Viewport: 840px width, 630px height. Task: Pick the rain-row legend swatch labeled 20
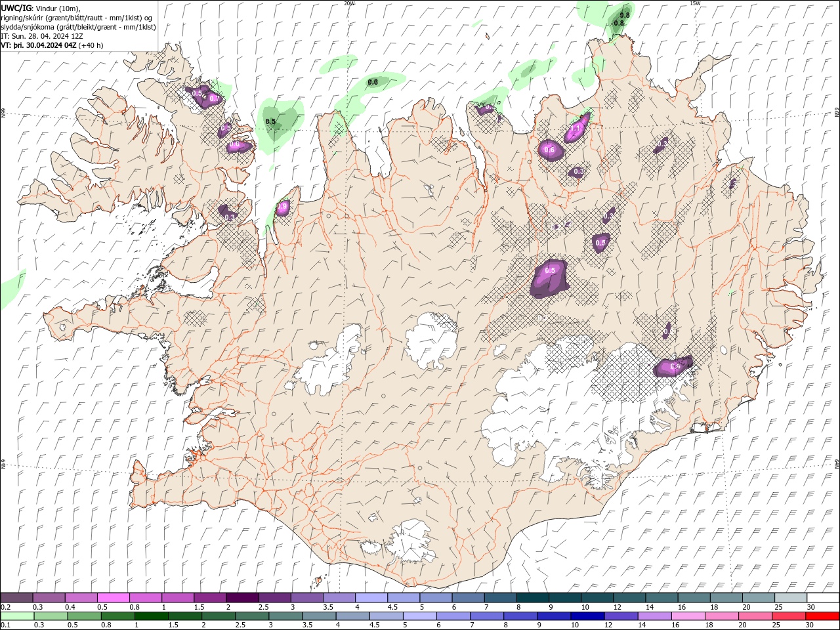coord(755,616)
